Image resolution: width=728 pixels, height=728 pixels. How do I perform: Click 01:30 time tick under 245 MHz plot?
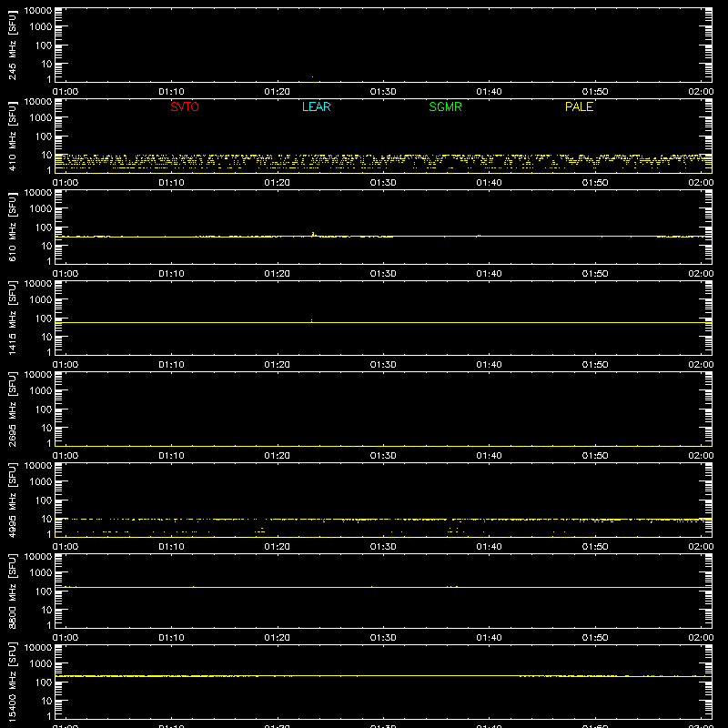point(383,92)
